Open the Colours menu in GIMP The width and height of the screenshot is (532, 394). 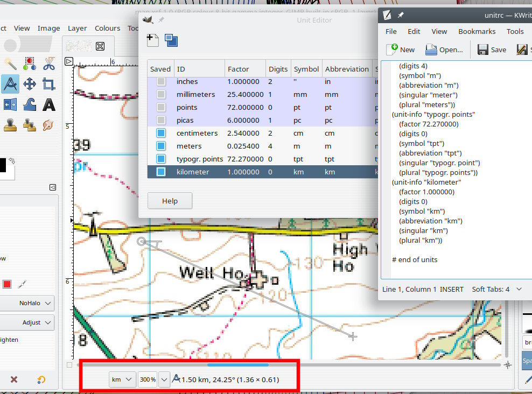click(107, 29)
